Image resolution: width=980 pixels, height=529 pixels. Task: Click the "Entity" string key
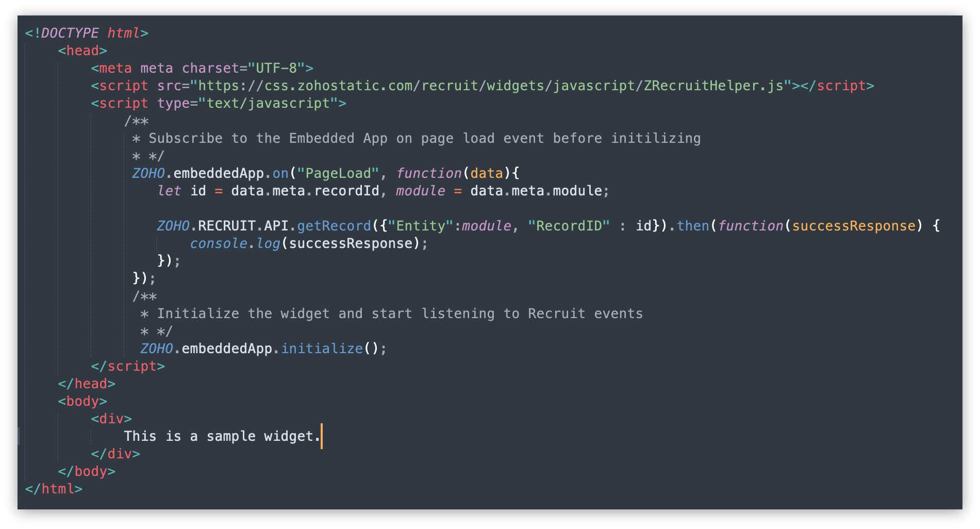point(420,226)
